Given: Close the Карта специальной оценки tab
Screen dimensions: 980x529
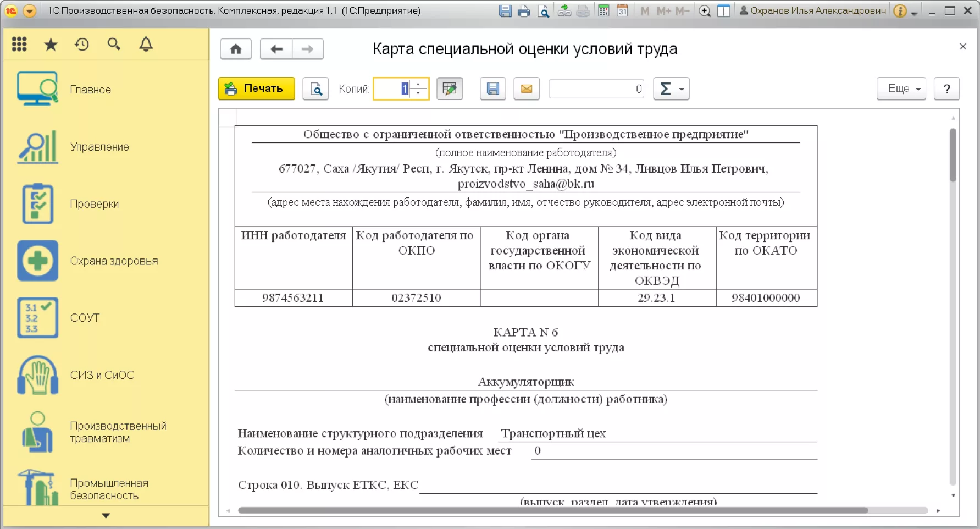Looking at the screenshot, I should (963, 47).
